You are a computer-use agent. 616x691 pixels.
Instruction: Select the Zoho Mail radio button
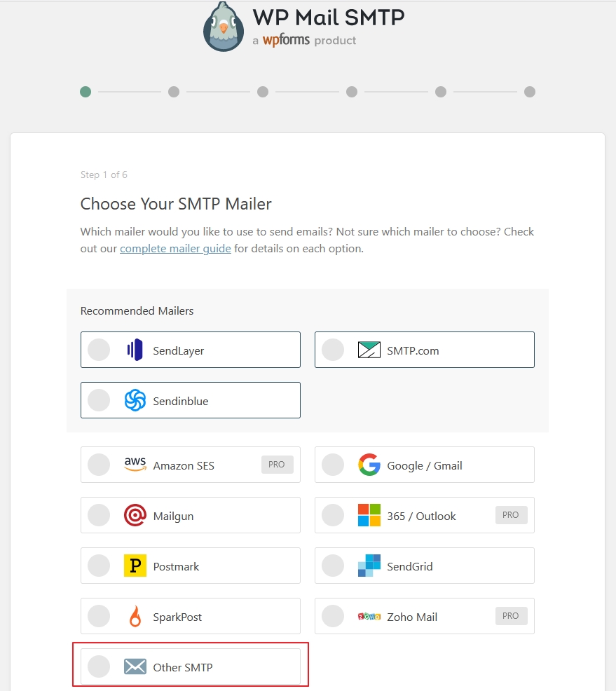pos(333,616)
